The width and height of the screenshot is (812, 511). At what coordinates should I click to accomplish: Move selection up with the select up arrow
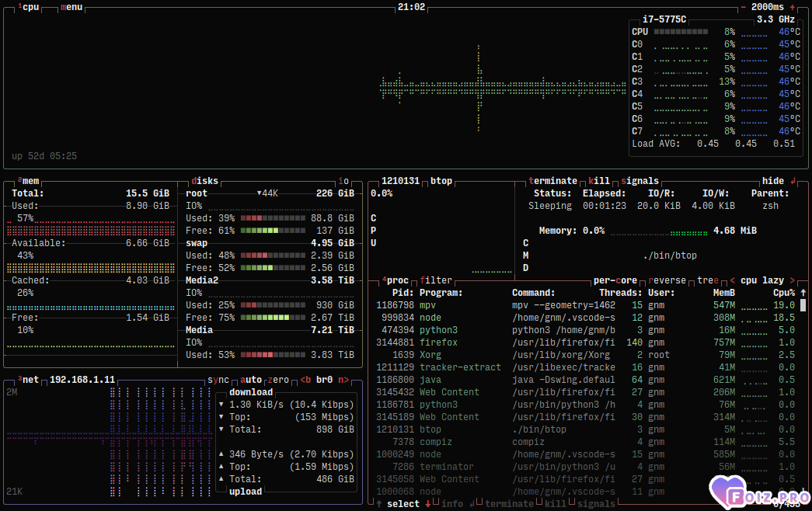[x=379, y=504]
